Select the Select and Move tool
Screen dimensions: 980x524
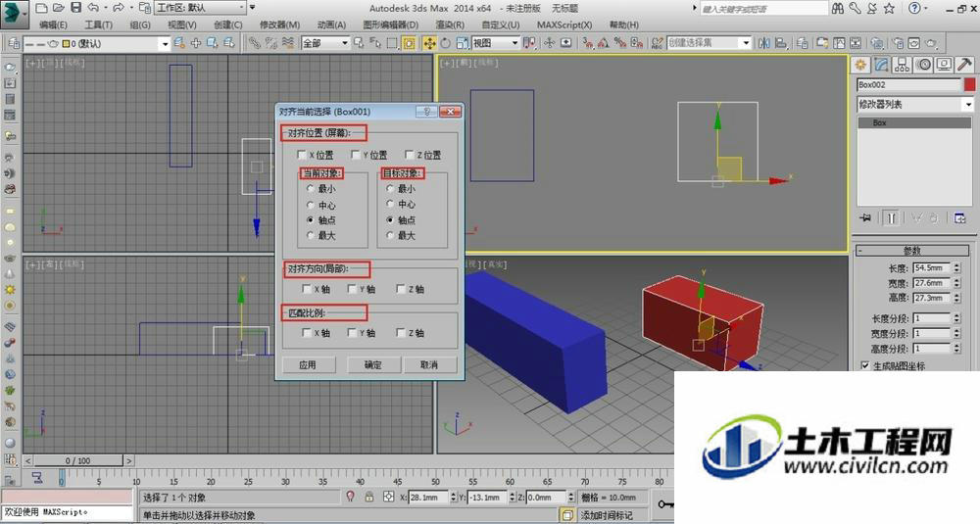429,43
